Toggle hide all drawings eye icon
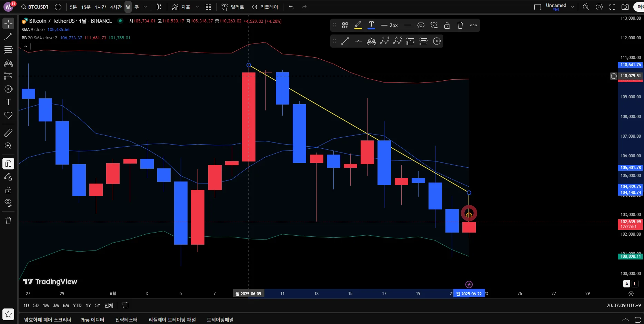The image size is (644, 324). click(8, 203)
